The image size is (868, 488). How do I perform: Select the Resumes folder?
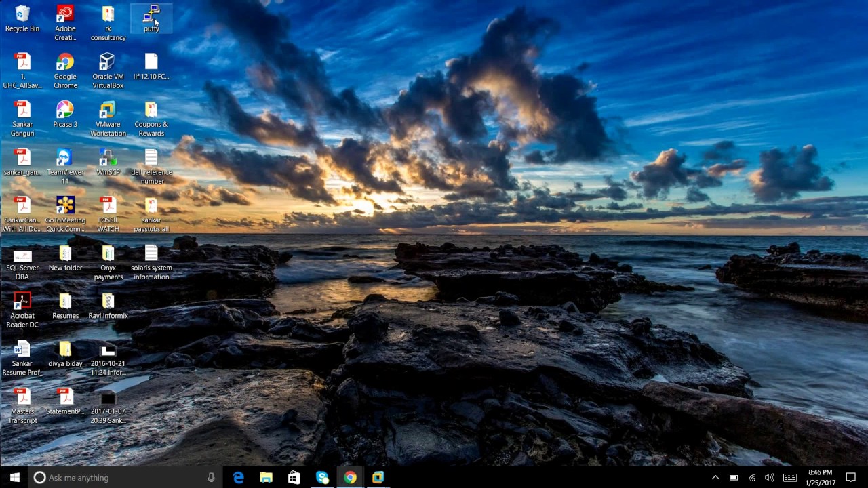pos(65,306)
